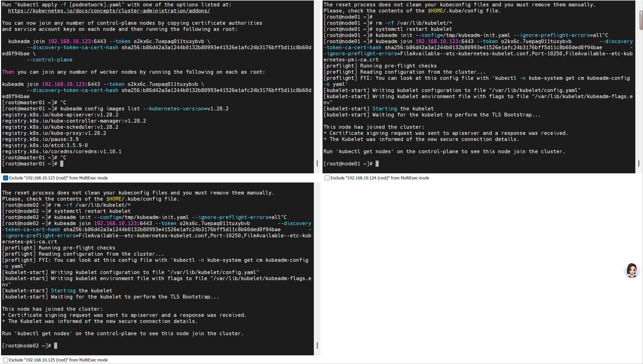The image size is (643, 364).
Task: Focus the node01 terminal prompt cursor
Action: coord(377,164)
